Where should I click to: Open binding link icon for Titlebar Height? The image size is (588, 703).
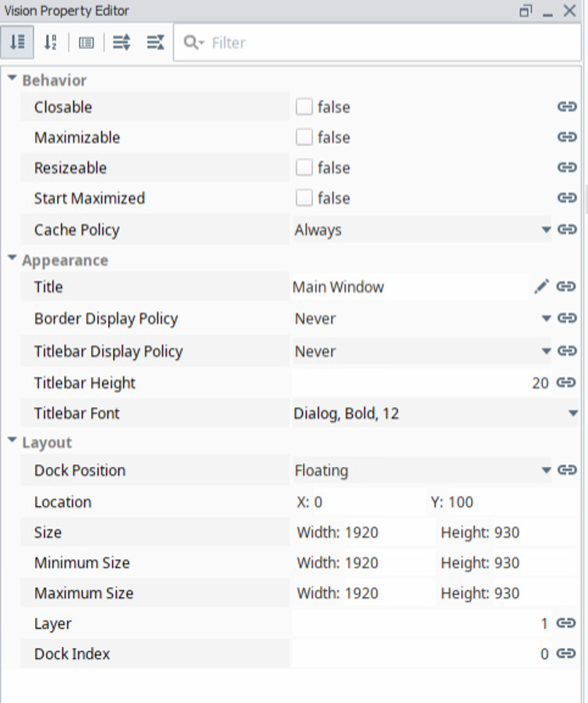pyautogui.click(x=566, y=382)
